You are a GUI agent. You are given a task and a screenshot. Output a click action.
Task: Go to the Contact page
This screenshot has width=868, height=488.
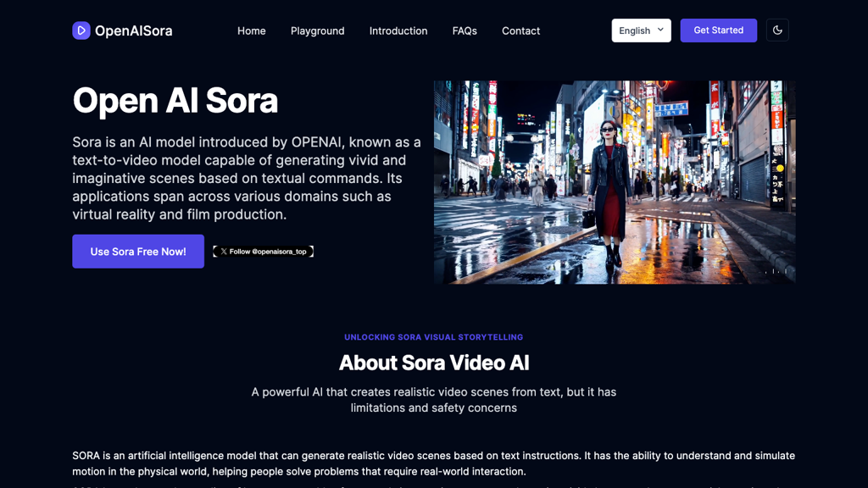520,30
